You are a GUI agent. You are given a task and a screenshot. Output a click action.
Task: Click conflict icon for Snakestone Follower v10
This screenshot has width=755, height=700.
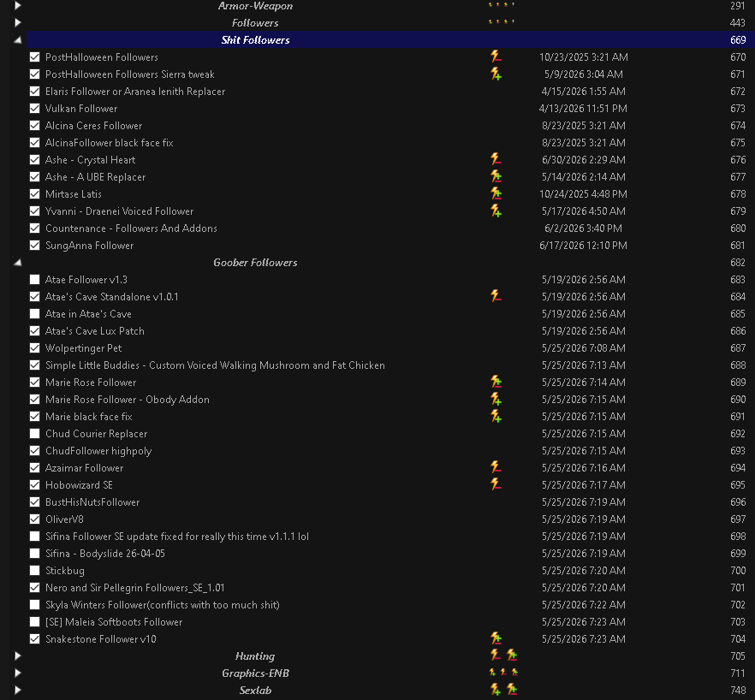pos(496,639)
